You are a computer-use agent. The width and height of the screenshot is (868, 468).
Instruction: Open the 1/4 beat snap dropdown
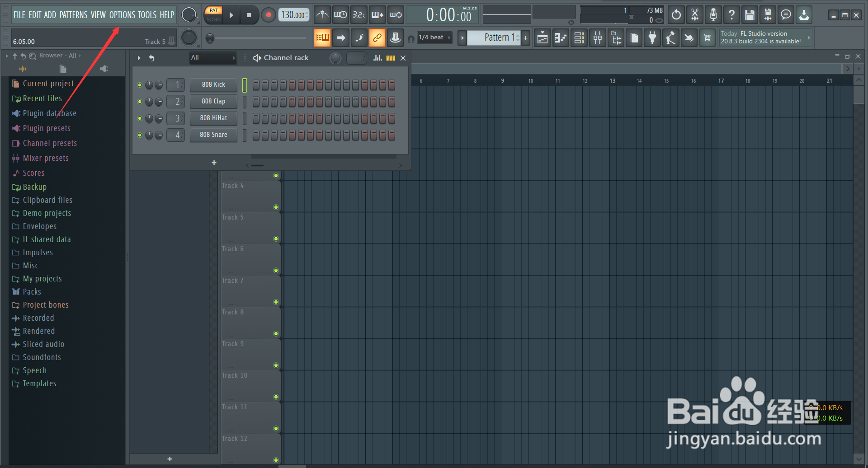pyautogui.click(x=433, y=37)
